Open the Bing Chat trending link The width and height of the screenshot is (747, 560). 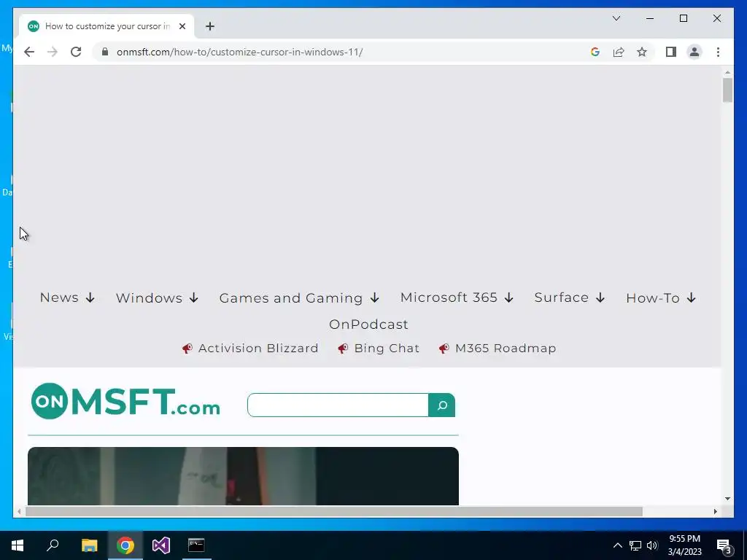point(379,348)
